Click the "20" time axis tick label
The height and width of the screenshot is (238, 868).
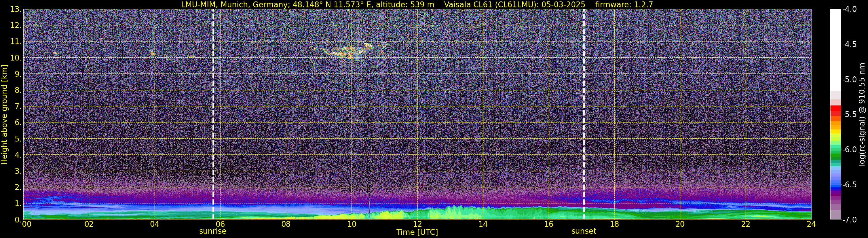(680, 224)
